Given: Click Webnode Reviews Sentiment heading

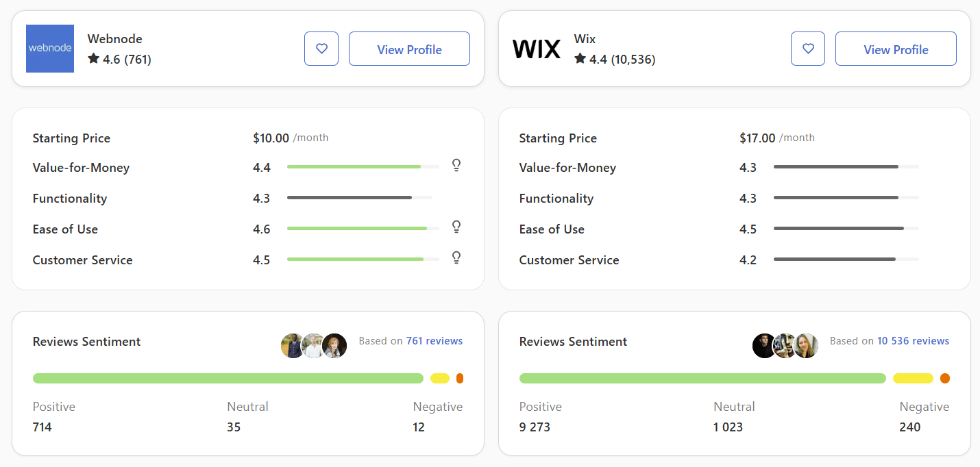Looking at the screenshot, I should pyautogui.click(x=87, y=342).
